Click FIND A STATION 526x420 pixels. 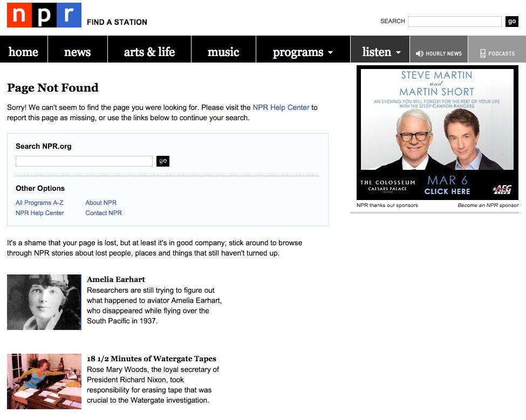pos(117,22)
